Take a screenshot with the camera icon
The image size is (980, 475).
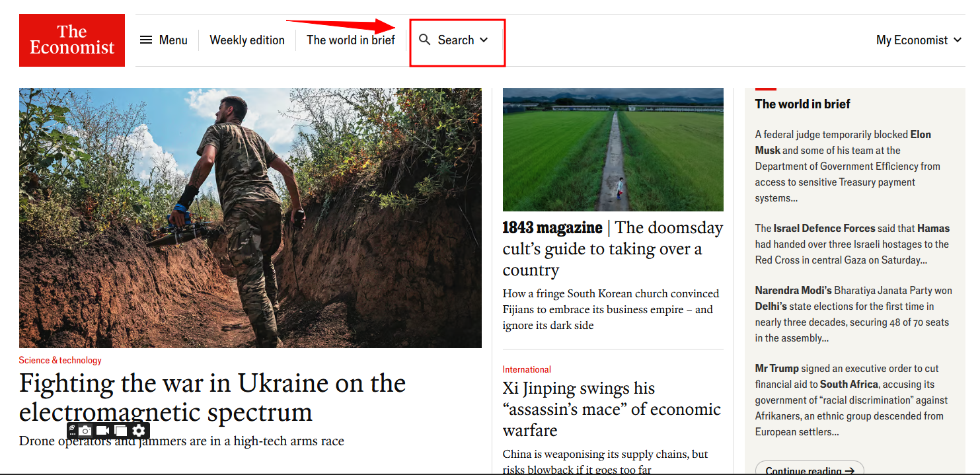click(85, 431)
